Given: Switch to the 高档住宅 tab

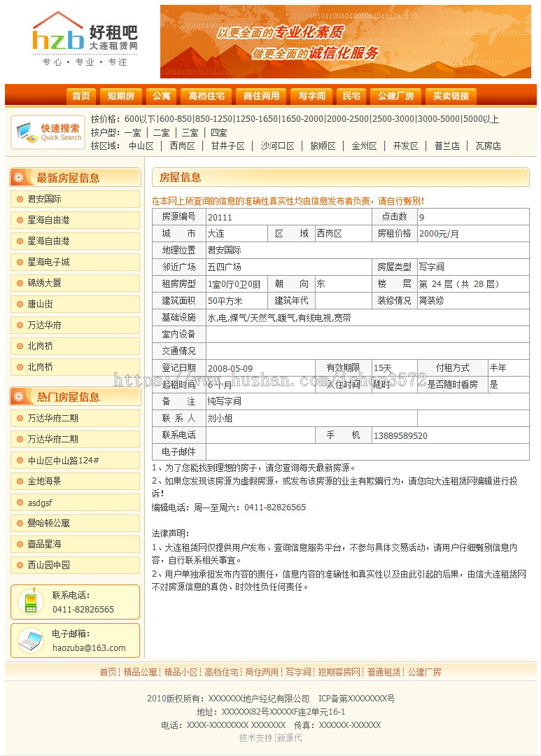Looking at the screenshot, I should click(x=206, y=96).
